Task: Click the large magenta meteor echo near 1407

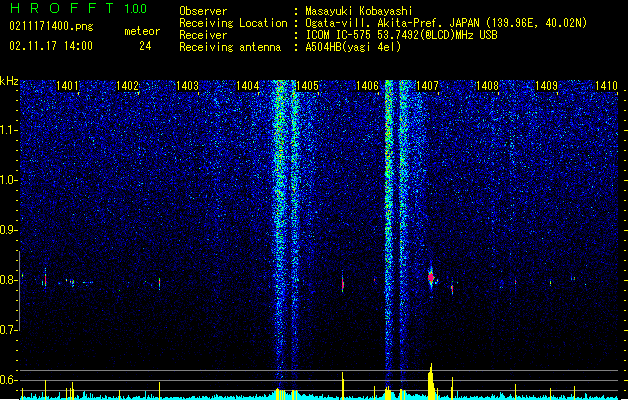Action: pyautogui.click(x=431, y=277)
